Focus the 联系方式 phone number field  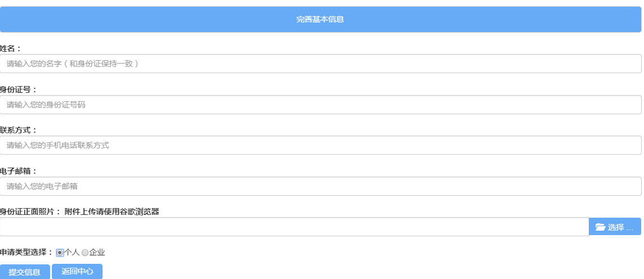[321, 145]
